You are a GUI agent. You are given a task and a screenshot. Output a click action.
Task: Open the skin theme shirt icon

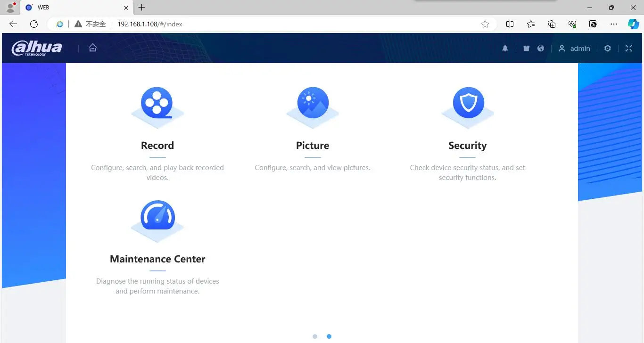[527, 49]
